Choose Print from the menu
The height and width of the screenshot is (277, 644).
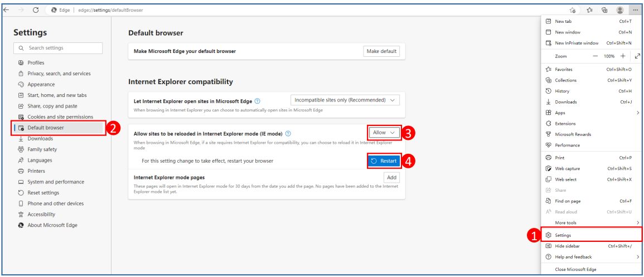[x=590, y=158]
